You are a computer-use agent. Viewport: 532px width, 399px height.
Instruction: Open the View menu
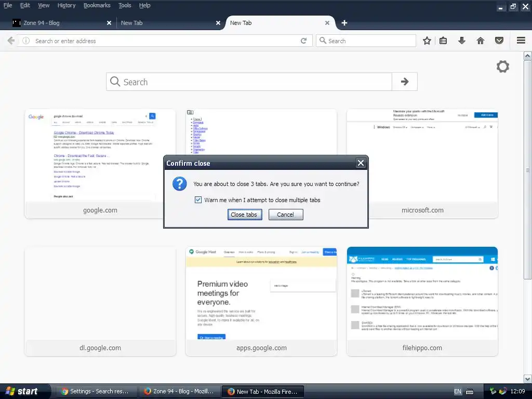tap(44, 5)
